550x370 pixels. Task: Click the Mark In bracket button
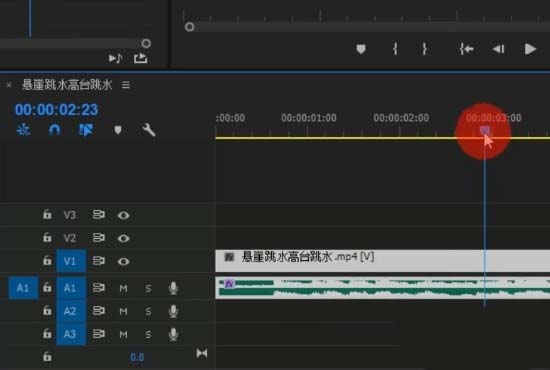click(x=395, y=49)
